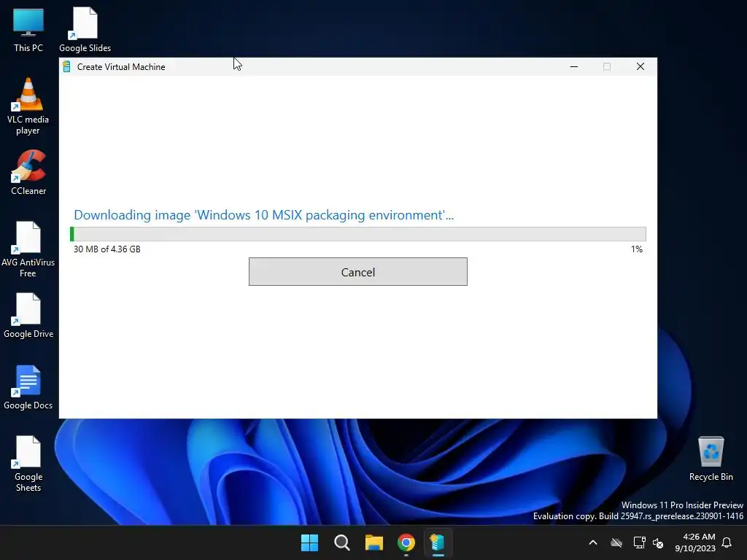Click the download progress bar
The width and height of the screenshot is (747, 560).
[357, 234]
